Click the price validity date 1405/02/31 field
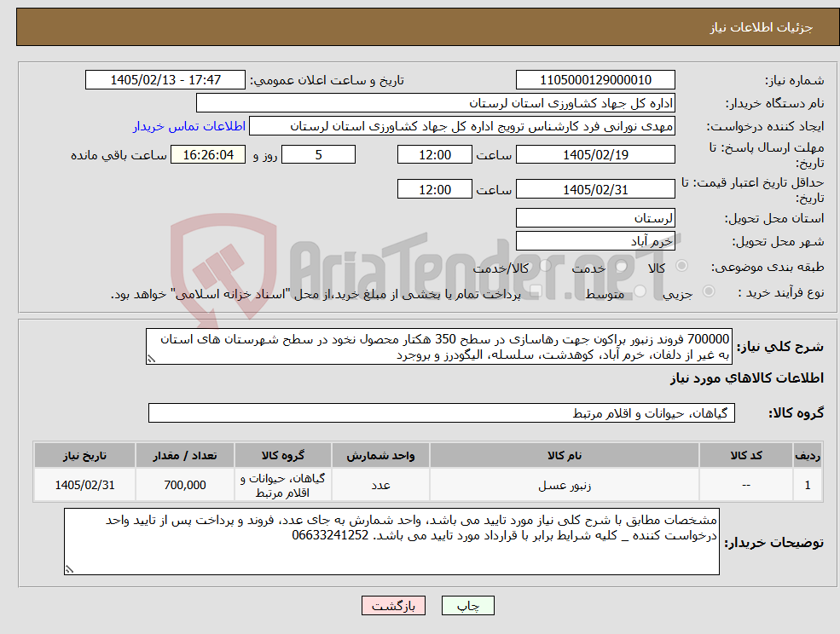 (595, 189)
